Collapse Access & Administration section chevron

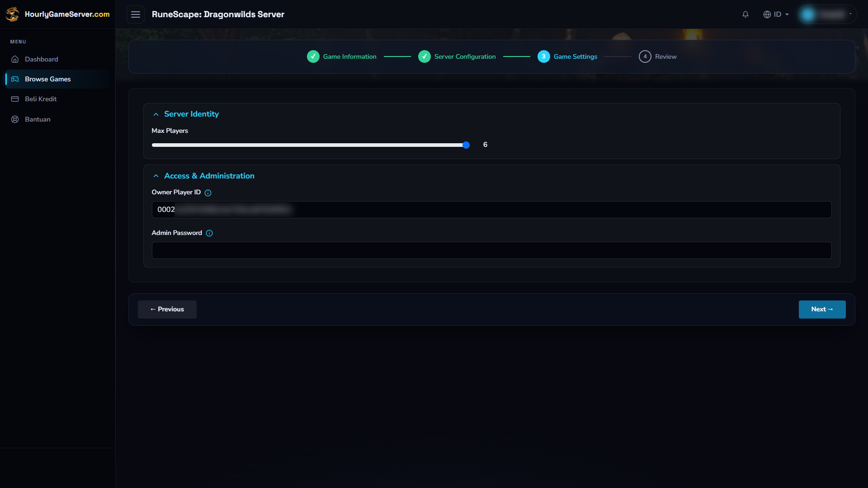[x=156, y=176]
